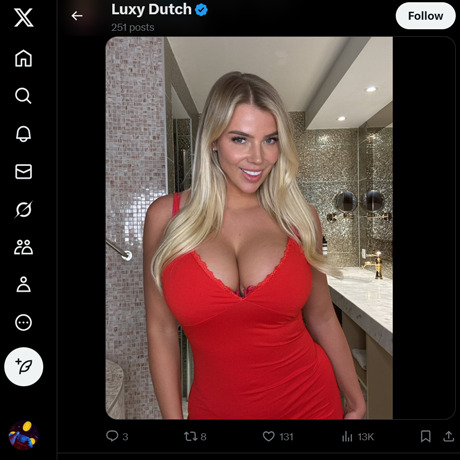The width and height of the screenshot is (460, 460).
Task: View post analytics showing 13K views
Action: pyautogui.click(x=358, y=437)
